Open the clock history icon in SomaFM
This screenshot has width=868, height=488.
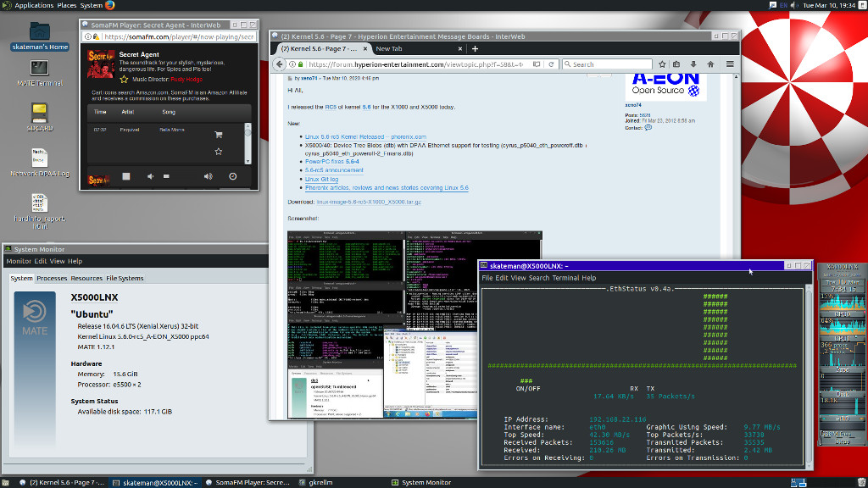click(x=232, y=176)
